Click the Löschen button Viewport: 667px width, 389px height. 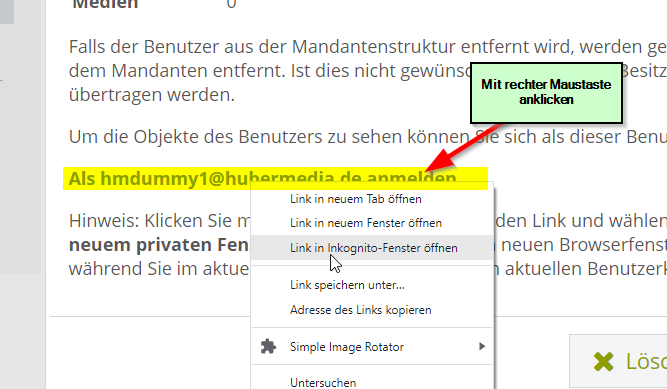618,361
